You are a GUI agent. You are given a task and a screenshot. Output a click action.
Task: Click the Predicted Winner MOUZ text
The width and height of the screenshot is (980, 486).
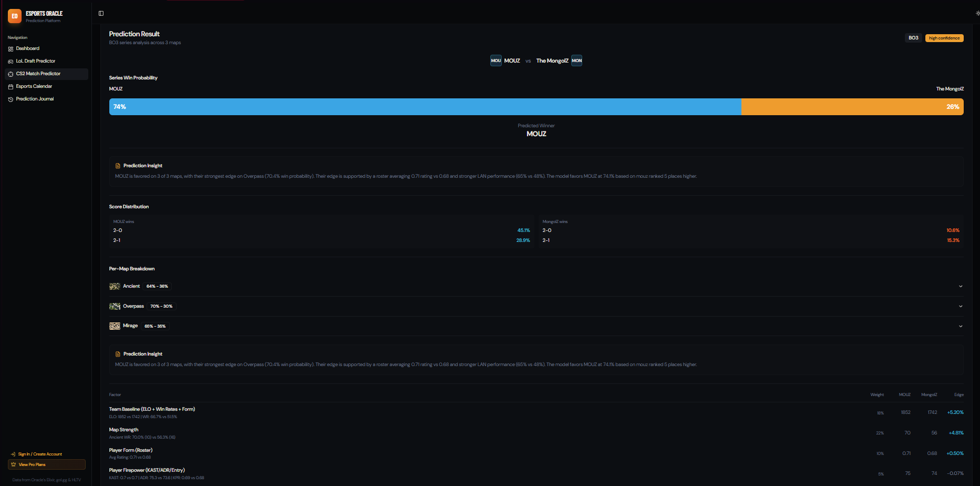537,134
